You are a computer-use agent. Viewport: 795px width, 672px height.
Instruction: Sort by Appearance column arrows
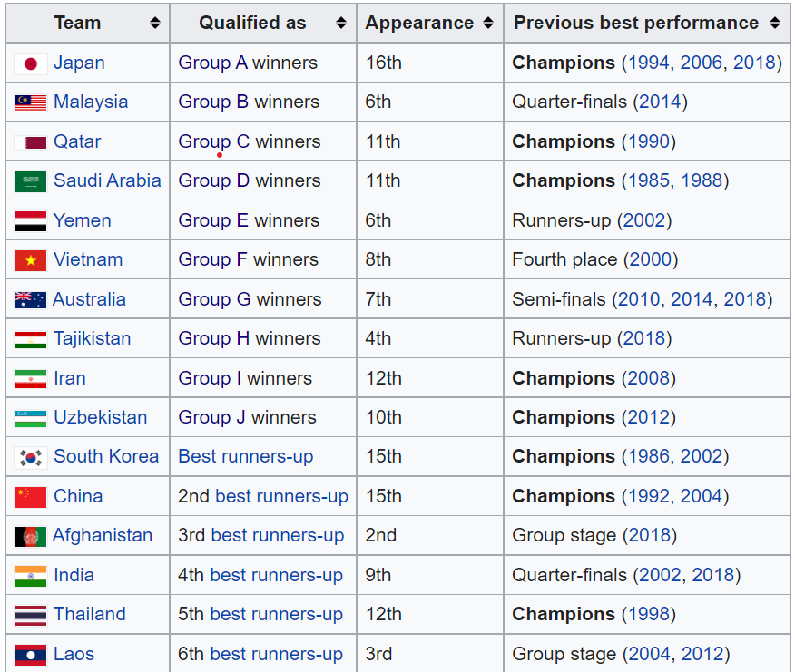tap(488, 24)
